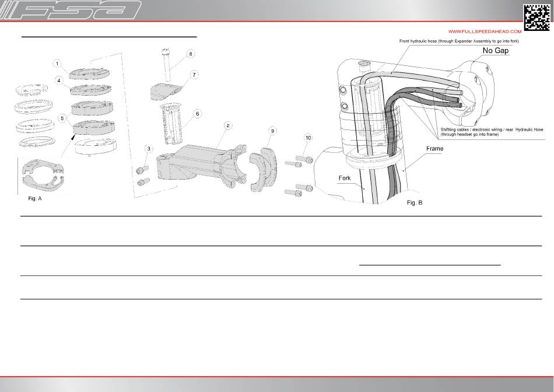Select the 'Shifting cables / electronic wiring' annotation
554x392 pixels.
tap(492, 132)
